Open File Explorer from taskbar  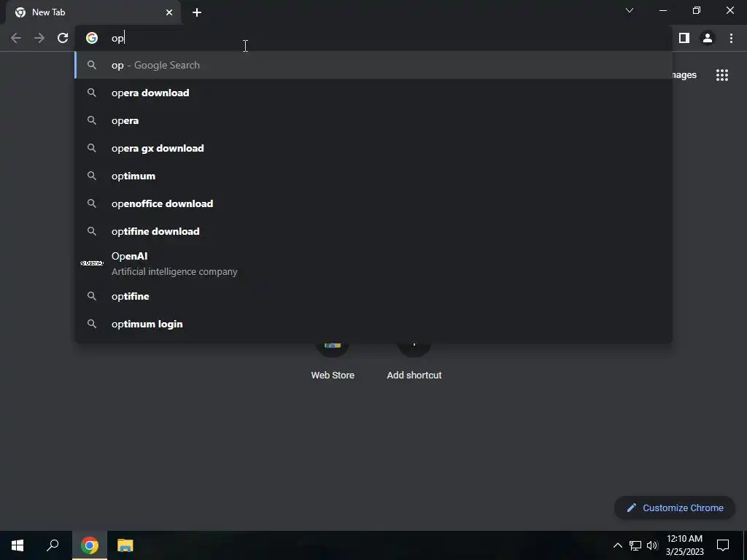(x=125, y=545)
